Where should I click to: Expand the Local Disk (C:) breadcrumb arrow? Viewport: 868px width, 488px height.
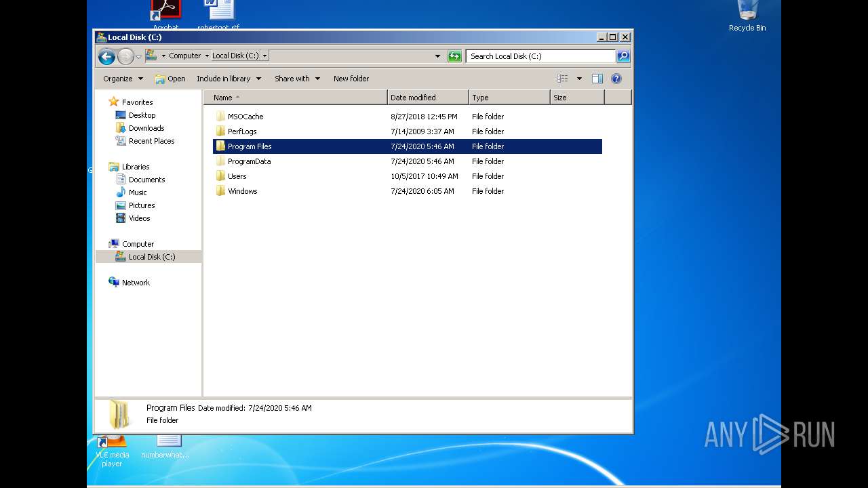coord(264,56)
